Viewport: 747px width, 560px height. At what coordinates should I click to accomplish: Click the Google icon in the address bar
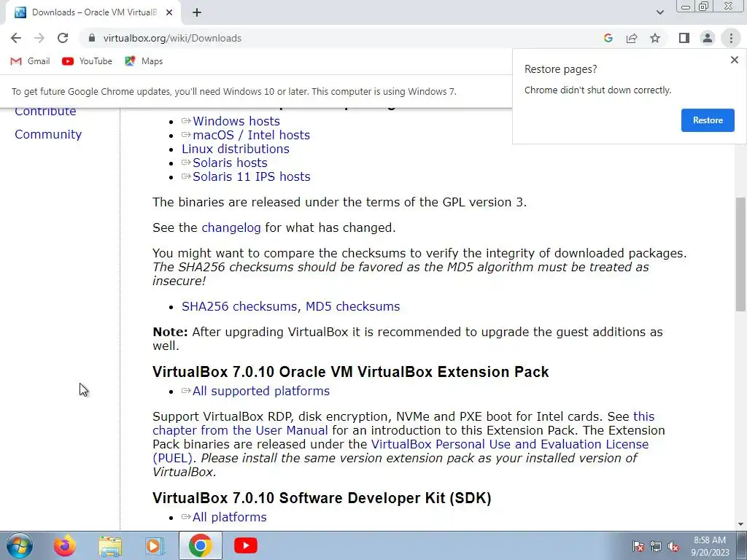coord(608,38)
